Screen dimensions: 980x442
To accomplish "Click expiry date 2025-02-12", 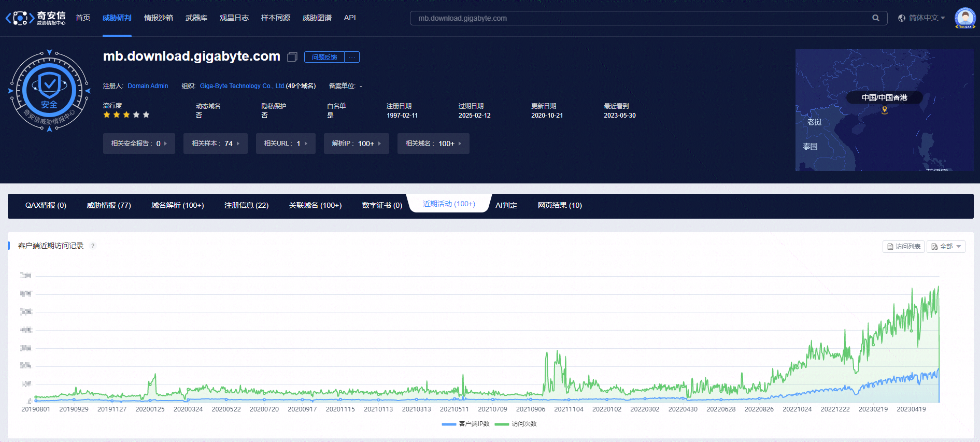I will pos(475,116).
